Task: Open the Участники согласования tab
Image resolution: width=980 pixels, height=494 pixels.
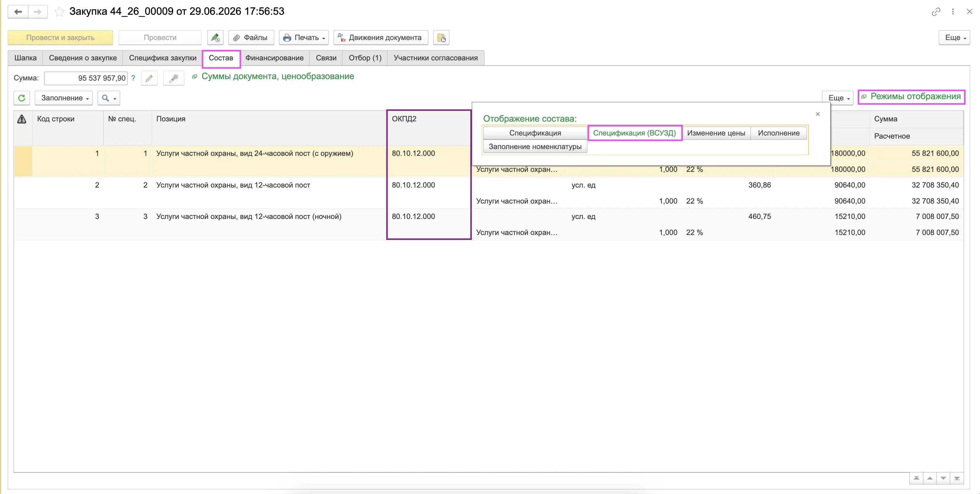Action: click(x=435, y=58)
